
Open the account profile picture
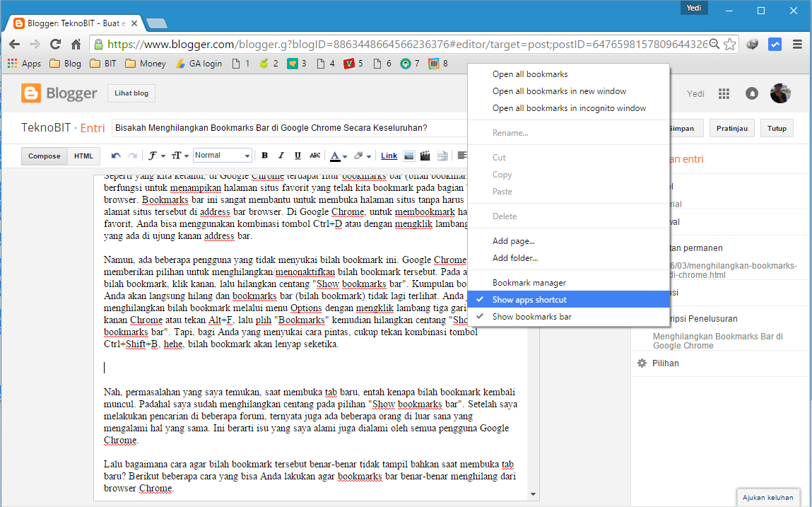coord(780,93)
